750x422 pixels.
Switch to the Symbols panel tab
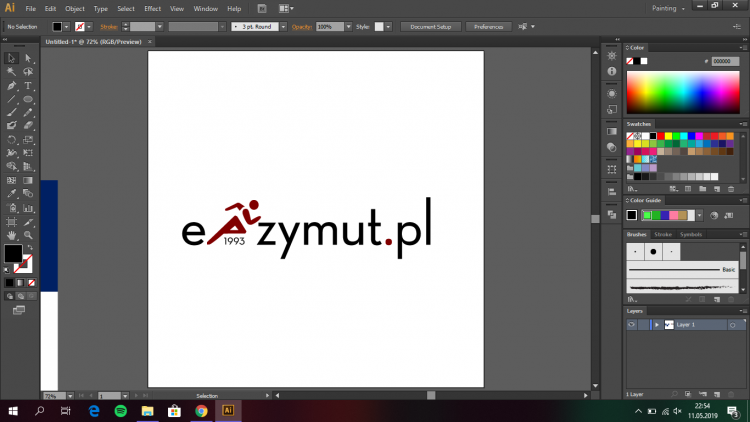[x=691, y=235]
